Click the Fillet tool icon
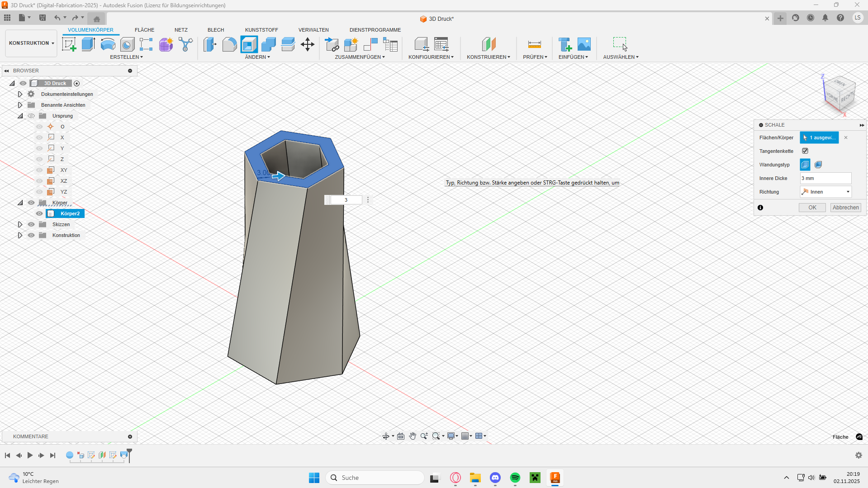 (229, 44)
